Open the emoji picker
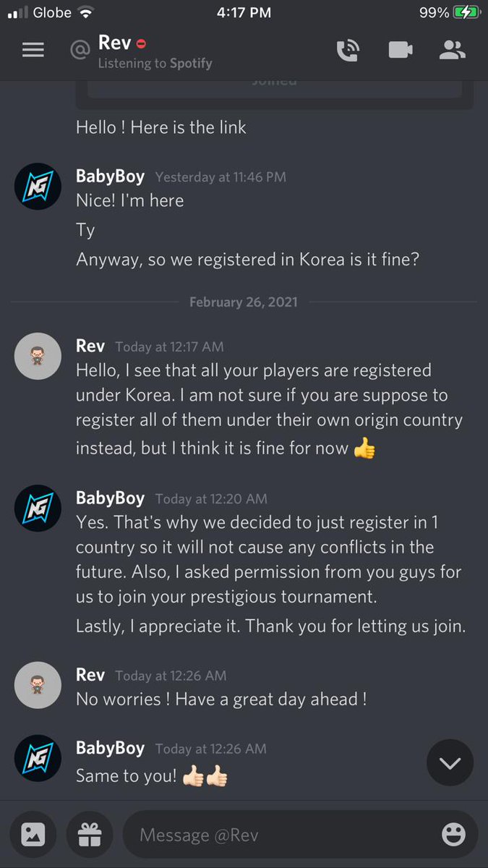 [453, 835]
